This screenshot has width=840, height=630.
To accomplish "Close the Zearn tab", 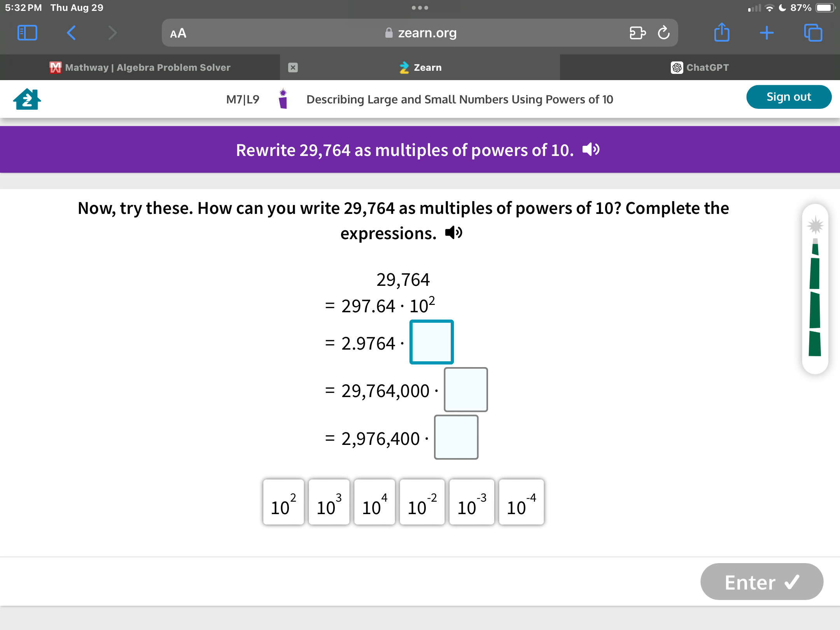I will [293, 67].
